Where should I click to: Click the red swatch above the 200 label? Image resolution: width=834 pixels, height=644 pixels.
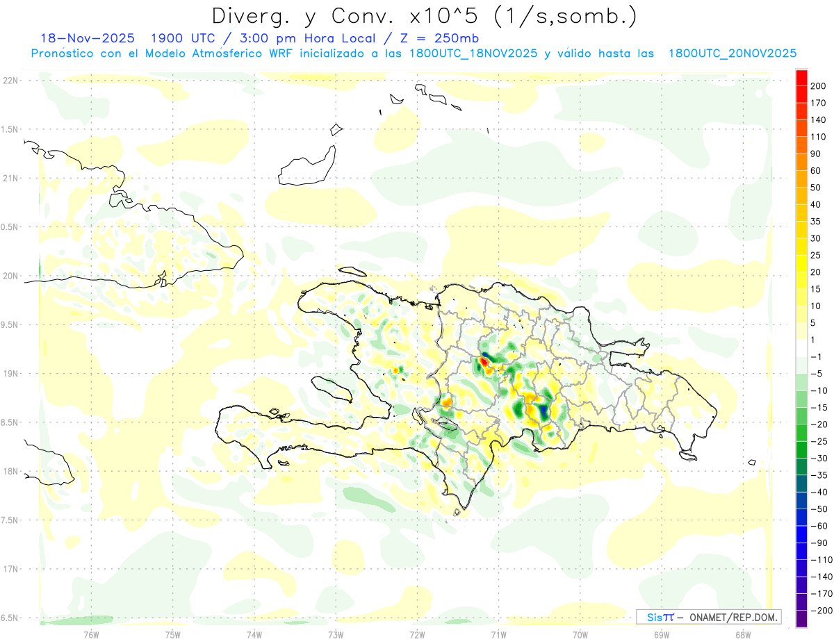[x=801, y=77]
